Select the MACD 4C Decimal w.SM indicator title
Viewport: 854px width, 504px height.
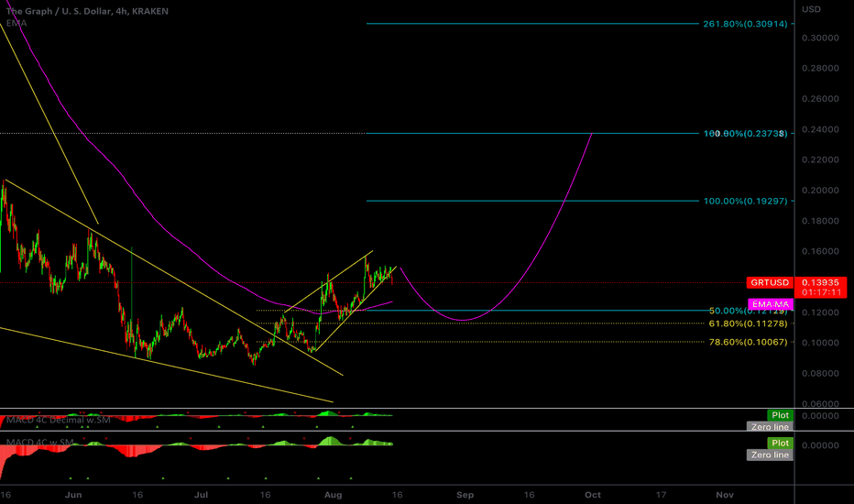pyautogui.click(x=59, y=420)
